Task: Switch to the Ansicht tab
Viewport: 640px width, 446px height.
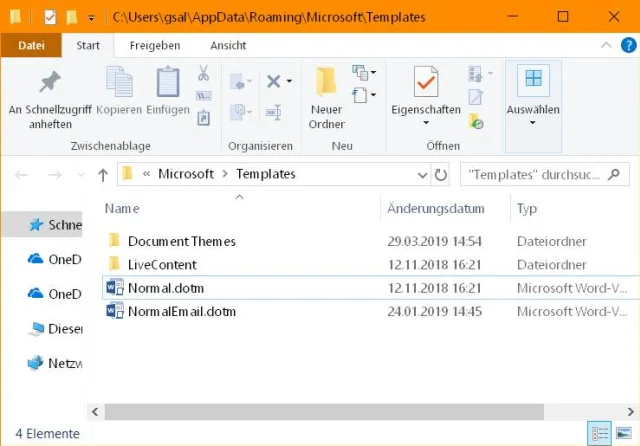Action: click(x=228, y=45)
